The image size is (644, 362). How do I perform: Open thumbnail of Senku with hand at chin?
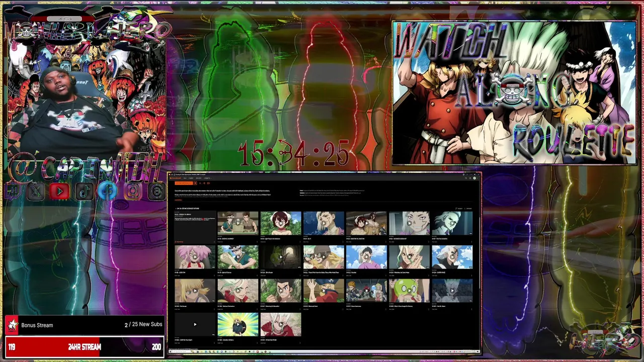[409, 257]
